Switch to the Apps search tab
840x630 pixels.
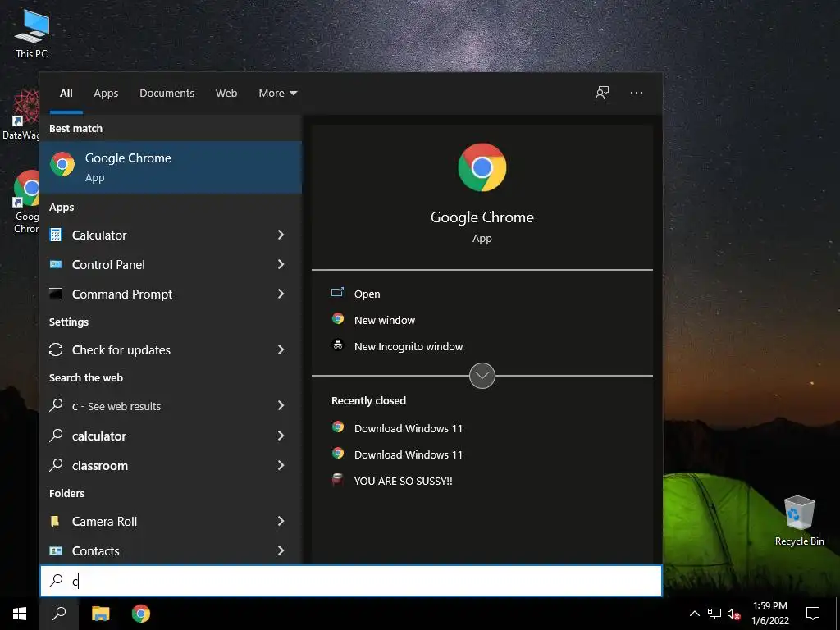tap(106, 93)
